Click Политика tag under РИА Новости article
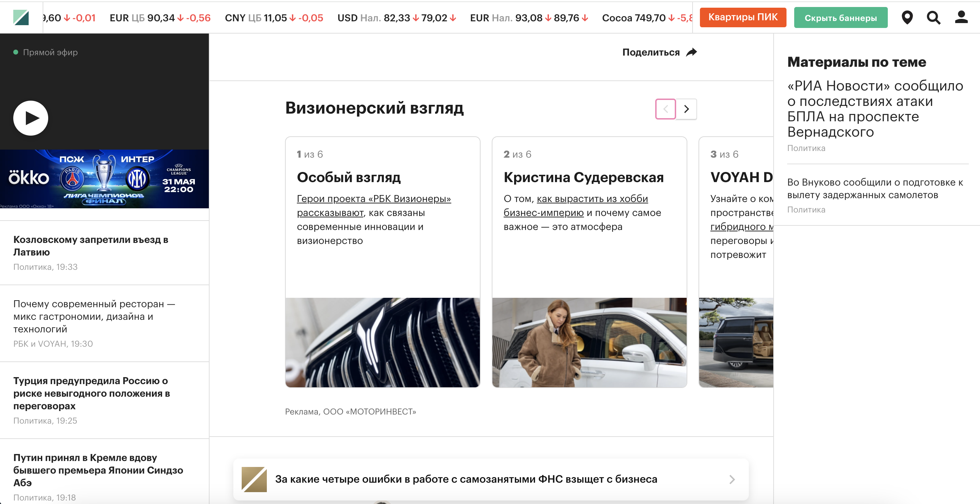 (806, 149)
